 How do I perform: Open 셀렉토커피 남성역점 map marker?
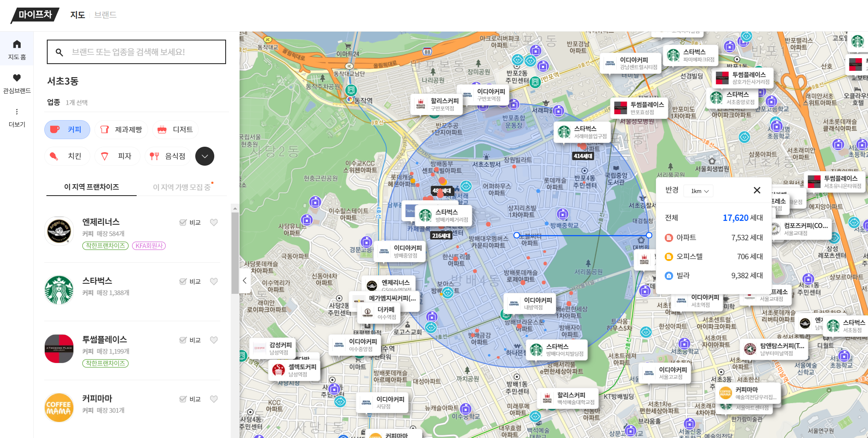tap(294, 370)
